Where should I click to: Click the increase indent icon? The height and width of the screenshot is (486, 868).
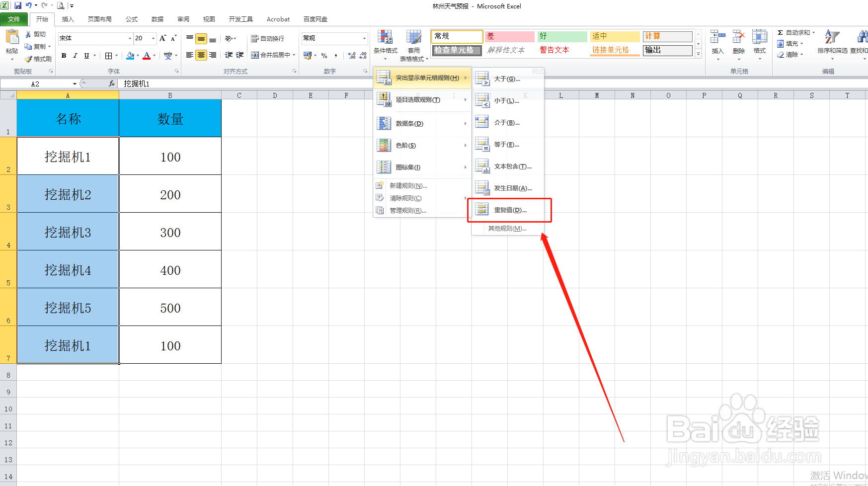[x=240, y=55]
